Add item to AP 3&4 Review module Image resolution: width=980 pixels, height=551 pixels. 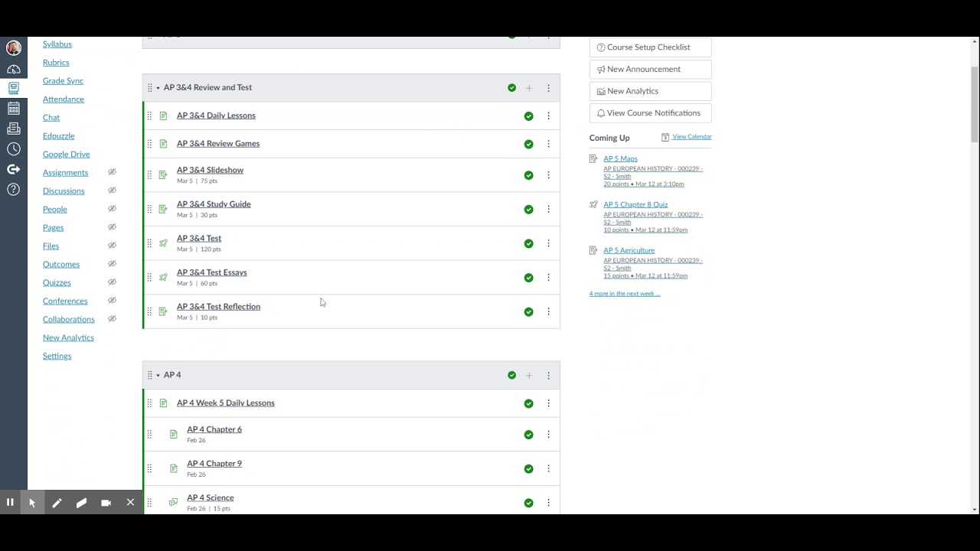pyautogui.click(x=529, y=88)
